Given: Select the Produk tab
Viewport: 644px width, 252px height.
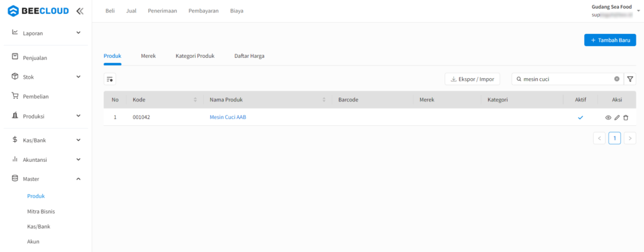Looking at the screenshot, I should tap(113, 56).
